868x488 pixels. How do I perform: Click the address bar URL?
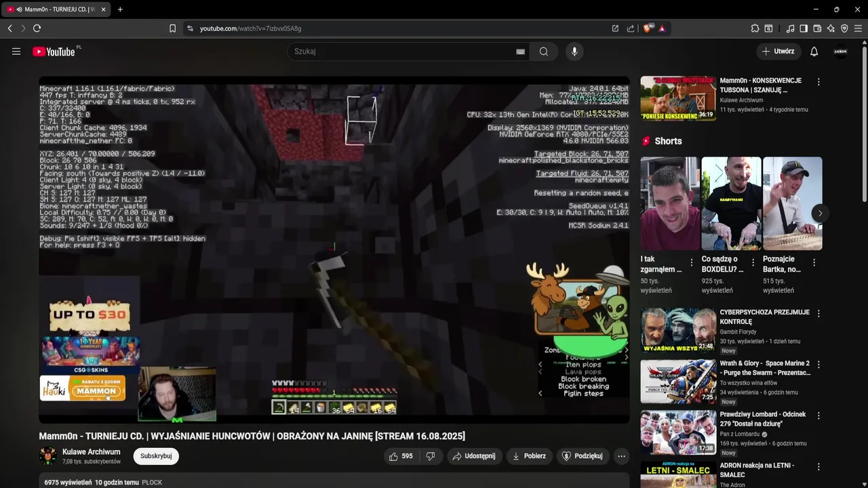(250, 28)
